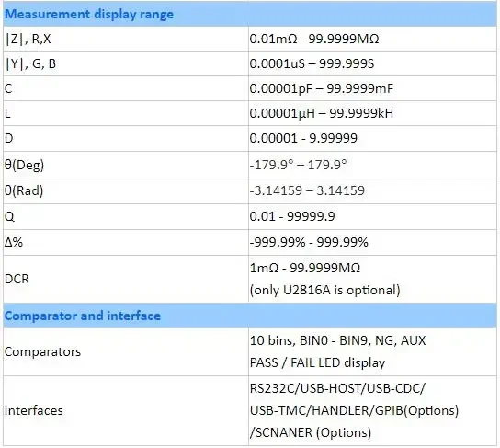500x448 pixels.
Task: Click the 'θ(Deg)' parameter cell
Action: coord(126,165)
